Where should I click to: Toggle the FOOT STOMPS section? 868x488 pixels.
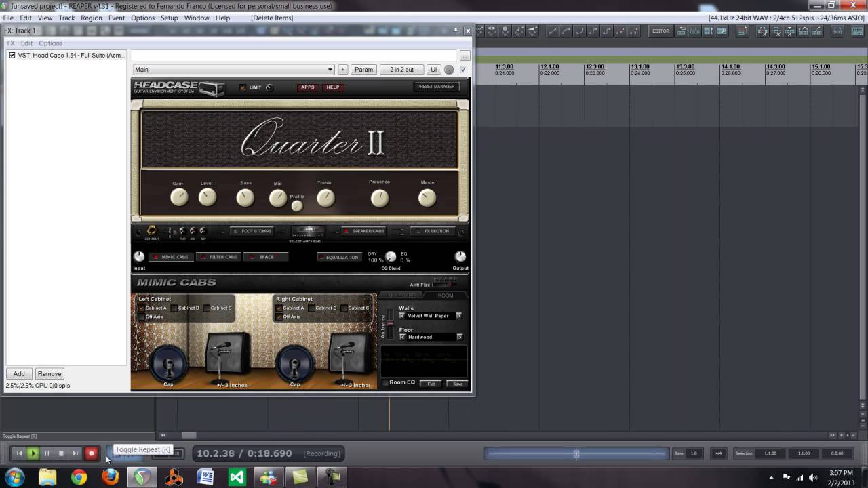(x=252, y=231)
